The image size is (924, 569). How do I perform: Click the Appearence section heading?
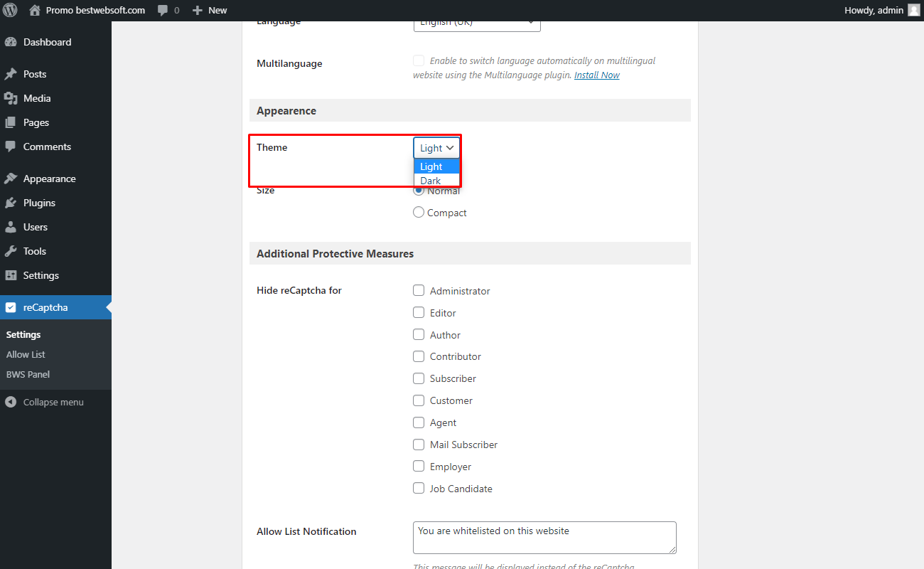click(286, 111)
